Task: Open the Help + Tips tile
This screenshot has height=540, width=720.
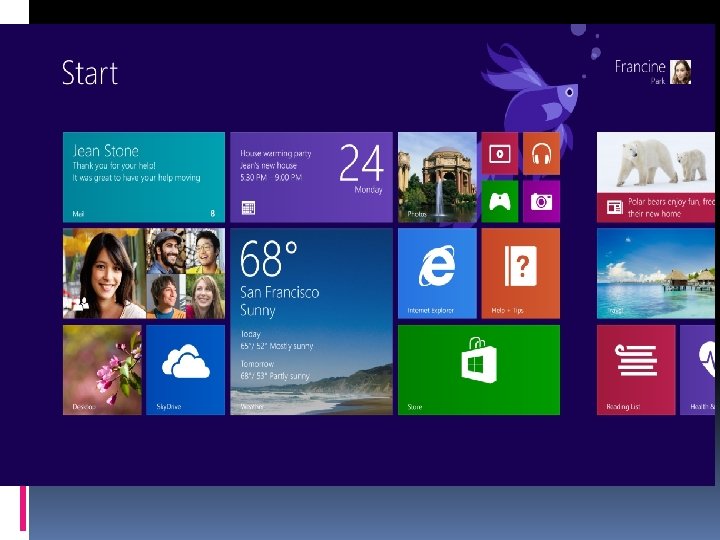Action: [x=521, y=273]
